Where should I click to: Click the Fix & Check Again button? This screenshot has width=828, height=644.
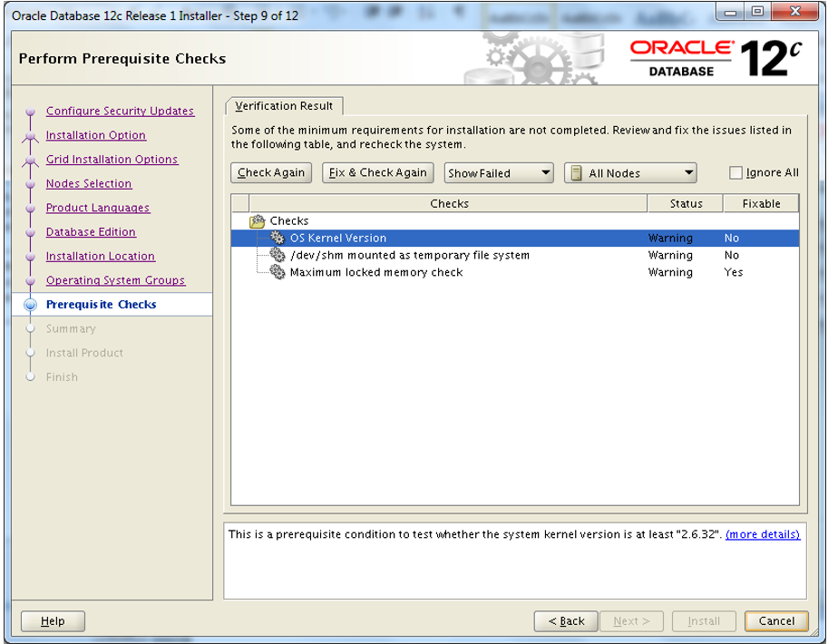coord(377,172)
